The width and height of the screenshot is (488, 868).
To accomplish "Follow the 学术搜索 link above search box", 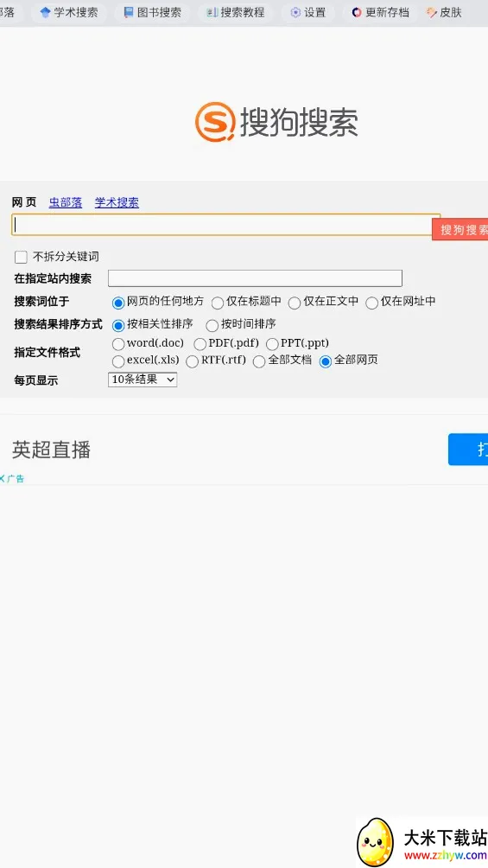I will coord(117,202).
